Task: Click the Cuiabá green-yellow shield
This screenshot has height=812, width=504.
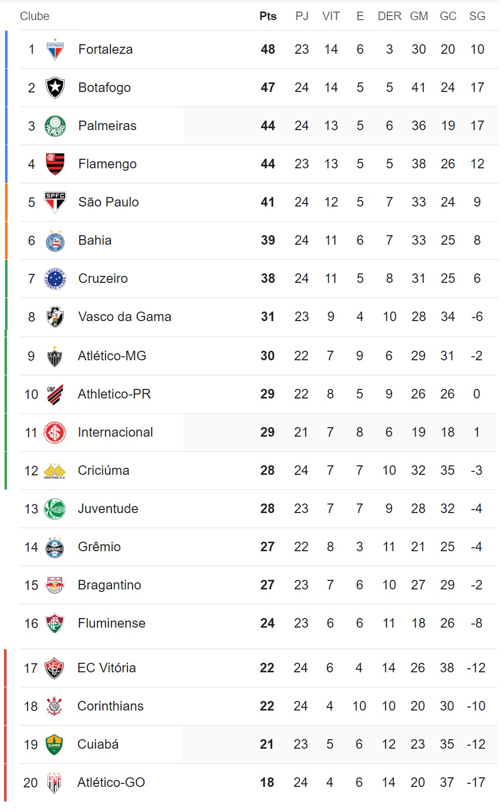Action: click(x=54, y=744)
